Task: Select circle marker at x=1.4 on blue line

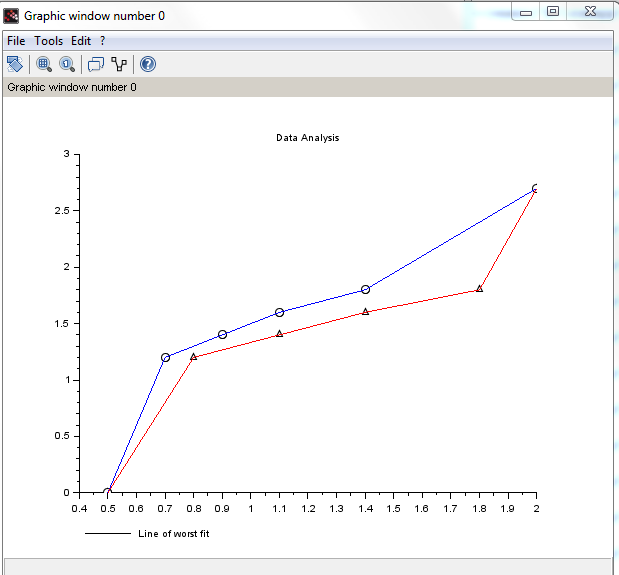Action: (366, 290)
